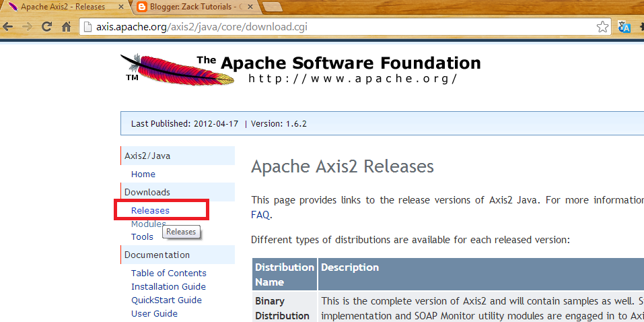This screenshot has height=322, width=644.
Task: Open the browser home page icon
Action: 66,27
